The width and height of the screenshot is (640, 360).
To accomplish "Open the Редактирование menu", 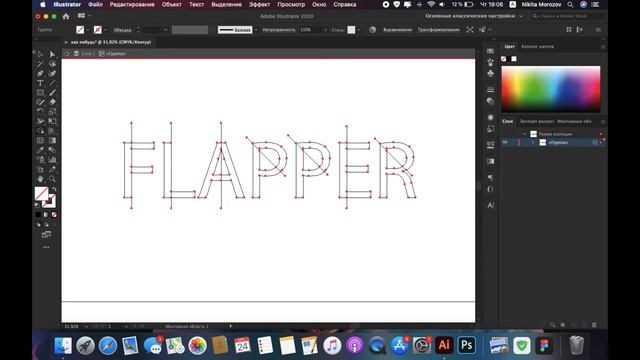I will click(x=132, y=4).
